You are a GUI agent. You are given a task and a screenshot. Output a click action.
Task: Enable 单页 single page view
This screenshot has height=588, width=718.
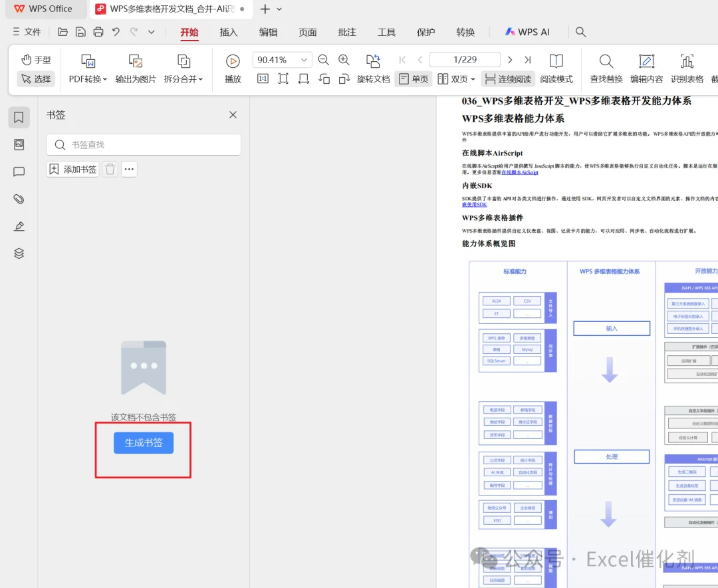[414, 79]
